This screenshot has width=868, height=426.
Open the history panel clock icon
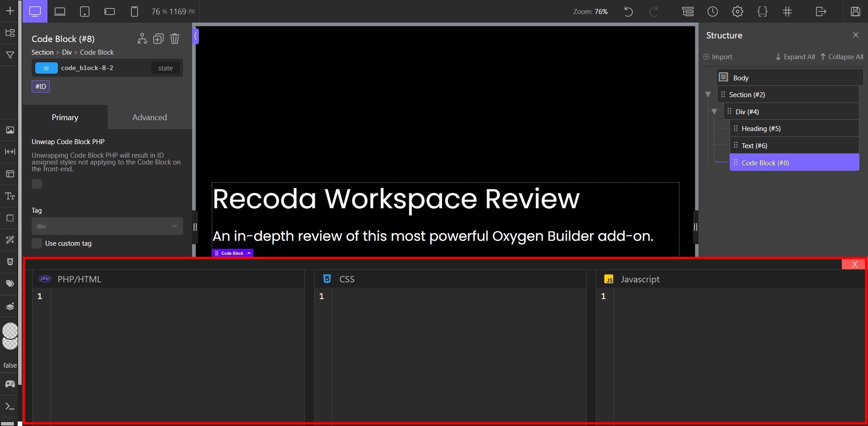click(713, 12)
